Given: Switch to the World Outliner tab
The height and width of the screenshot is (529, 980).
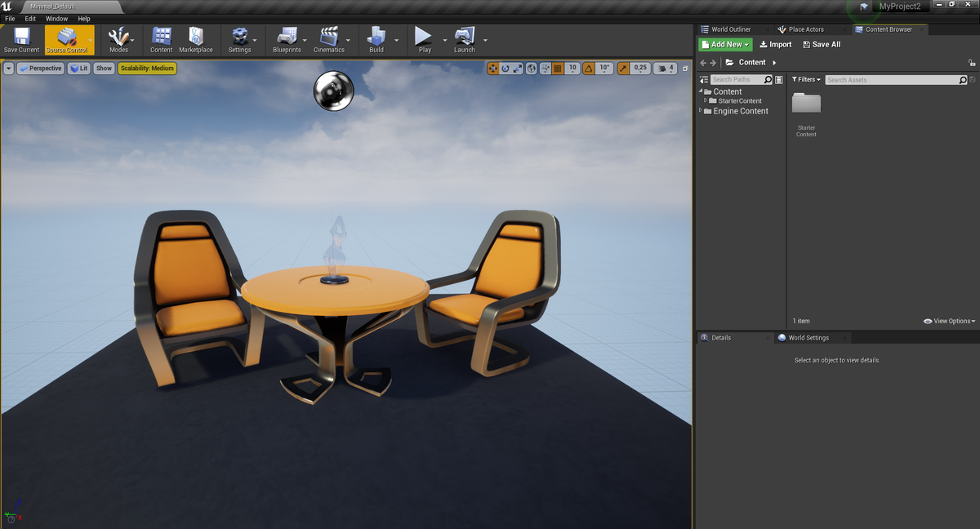Looking at the screenshot, I should 731,29.
